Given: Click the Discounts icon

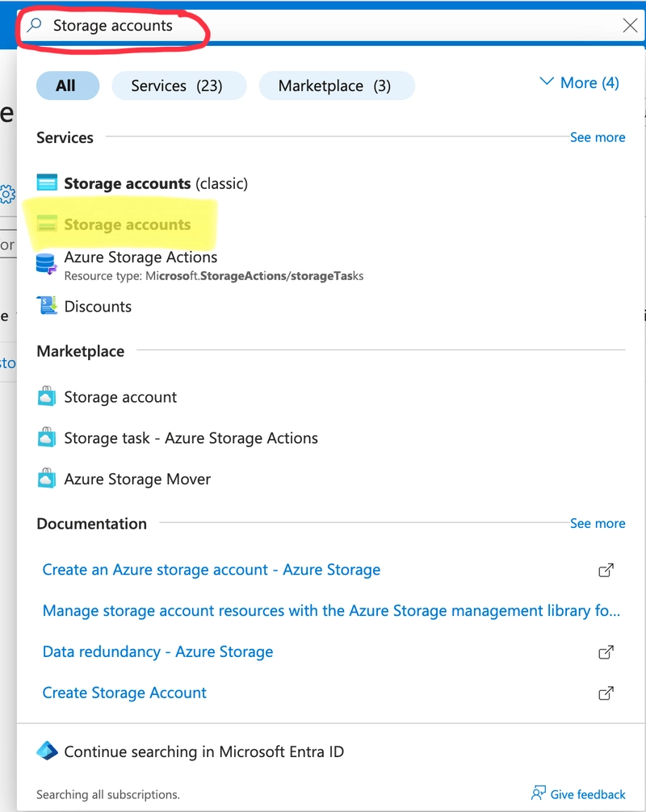Looking at the screenshot, I should [x=47, y=306].
